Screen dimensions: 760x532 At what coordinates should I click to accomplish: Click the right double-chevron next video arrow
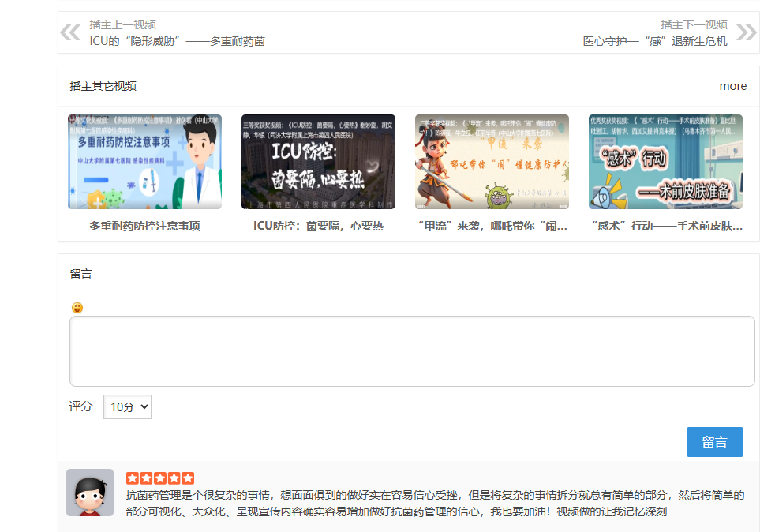(746, 32)
